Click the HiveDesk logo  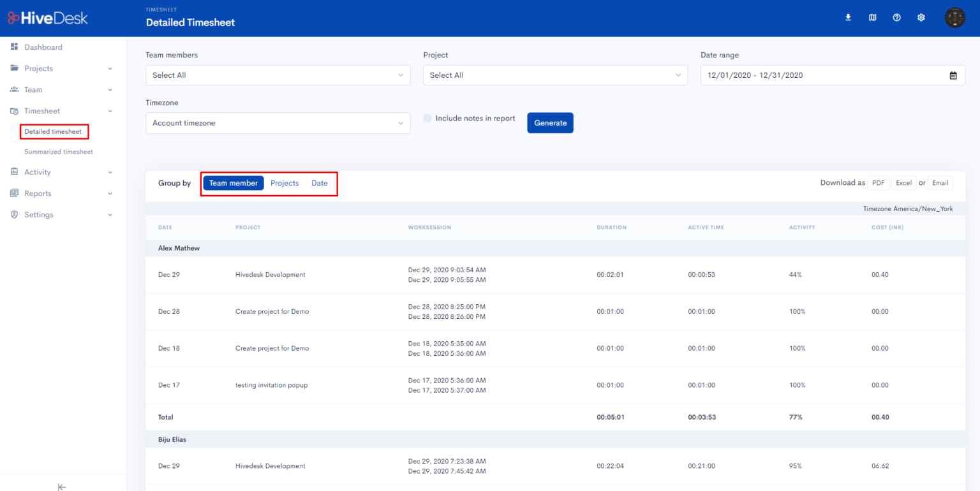point(48,17)
